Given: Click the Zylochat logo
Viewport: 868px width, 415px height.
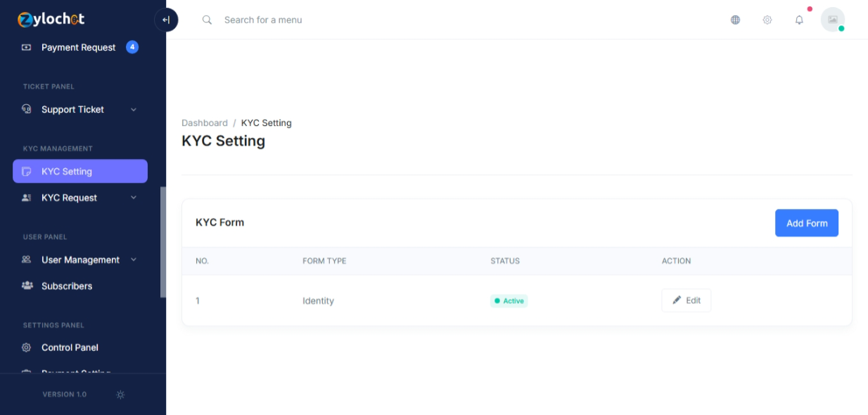Looking at the screenshot, I should coord(51,19).
